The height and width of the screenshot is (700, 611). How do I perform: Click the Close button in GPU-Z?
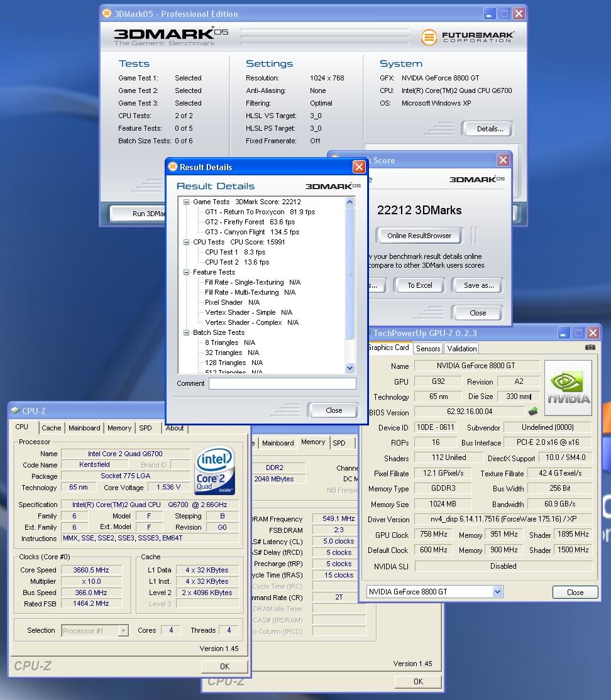575,593
